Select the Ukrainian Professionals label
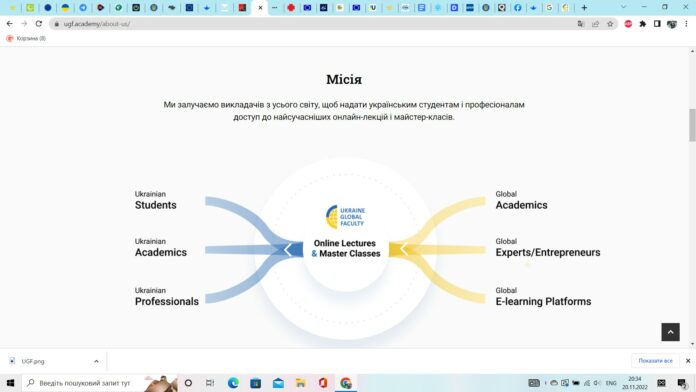Image resolution: width=696 pixels, height=392 pixels. click(166, 297)
